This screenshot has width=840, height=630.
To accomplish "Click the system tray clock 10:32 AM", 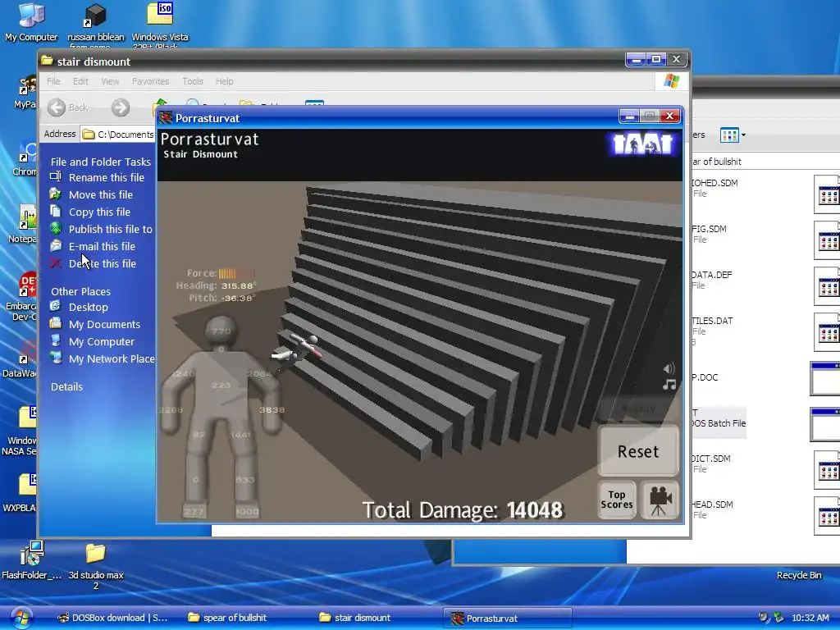I will (810, 618).
